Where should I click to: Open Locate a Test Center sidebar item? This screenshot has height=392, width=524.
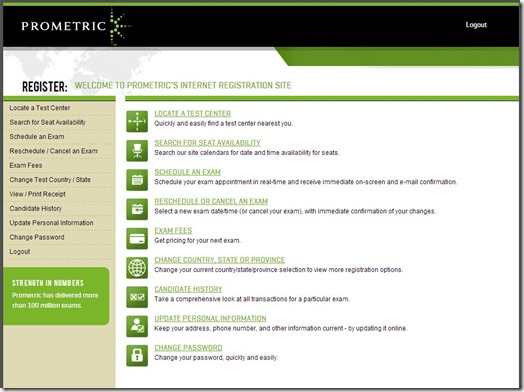click(x=40, y=108)
